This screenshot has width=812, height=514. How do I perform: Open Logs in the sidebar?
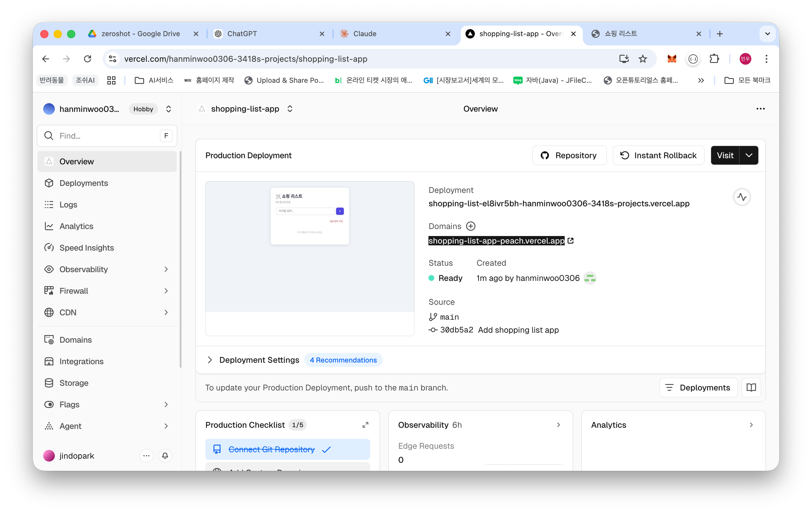[107, 205]
